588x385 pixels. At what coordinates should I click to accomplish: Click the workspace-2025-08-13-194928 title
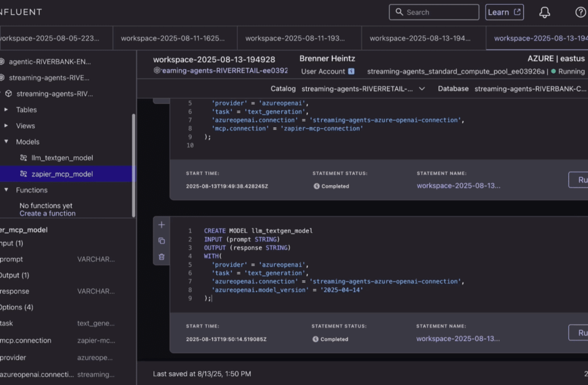pos(214,59)
